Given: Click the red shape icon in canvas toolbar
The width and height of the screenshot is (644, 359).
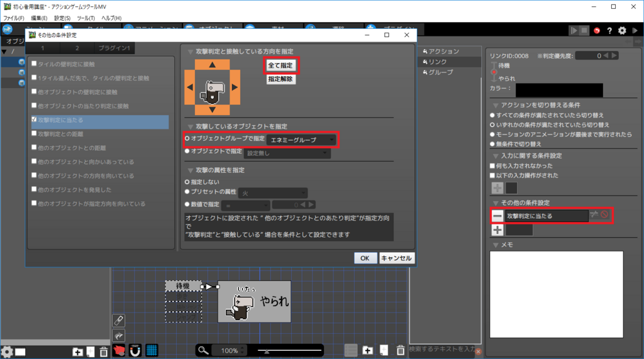Looking at the screenshot, I should click(x=119, y=350).
